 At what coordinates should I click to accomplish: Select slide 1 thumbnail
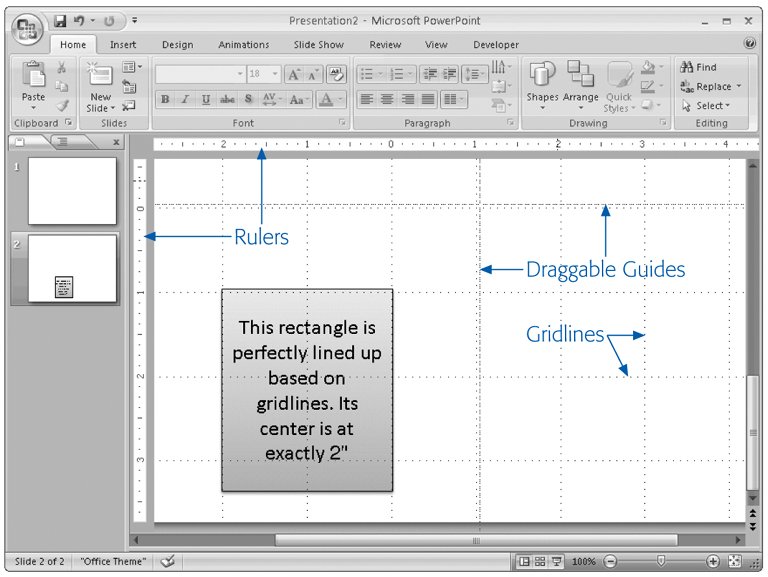pos(72,190)
